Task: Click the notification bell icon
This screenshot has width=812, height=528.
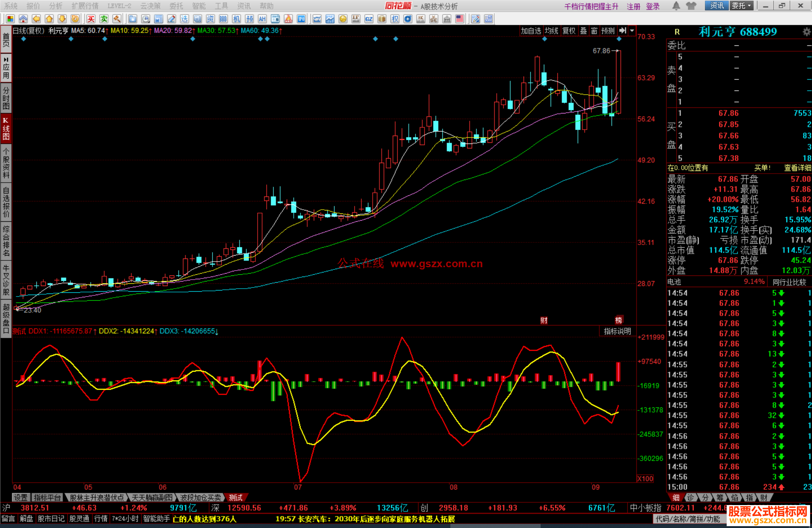Action: click(676, 6)
